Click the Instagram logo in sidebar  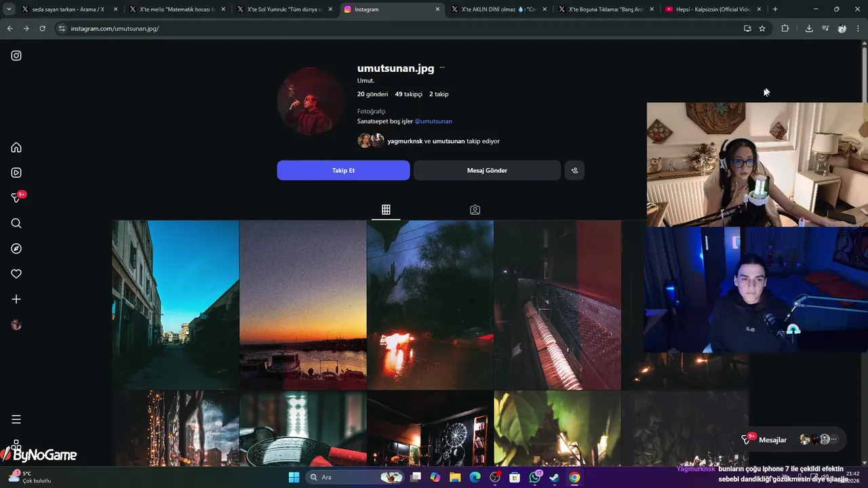(16, 56)
